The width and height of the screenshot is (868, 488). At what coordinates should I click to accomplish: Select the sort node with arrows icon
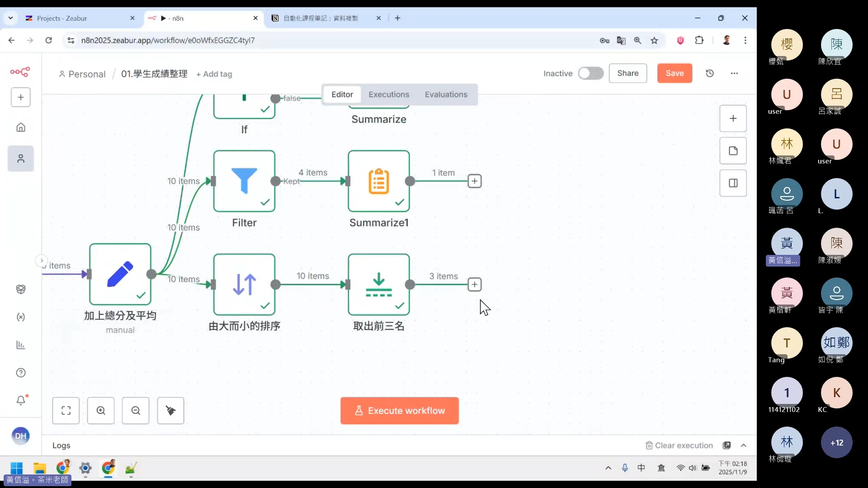pos(244,284)
